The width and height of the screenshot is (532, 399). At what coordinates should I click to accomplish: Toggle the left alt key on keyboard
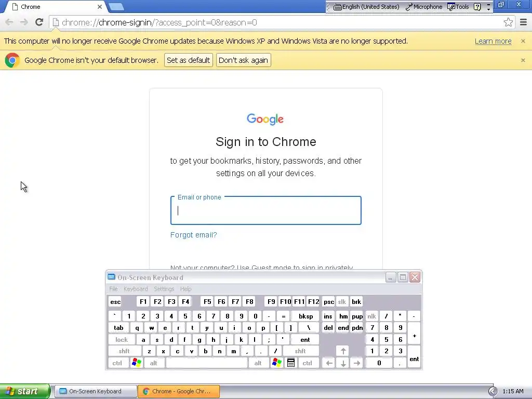point(153,363)
